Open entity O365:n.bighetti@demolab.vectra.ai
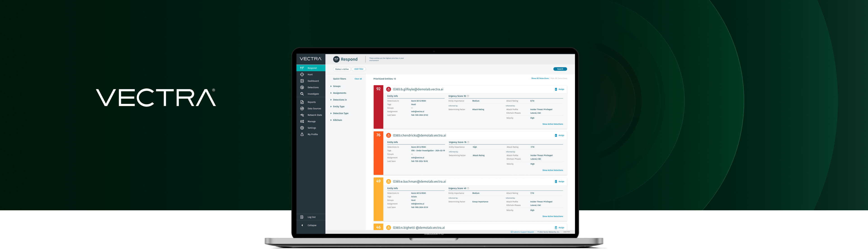The width and height of the screenshot is (868, 251). tap(419, 228)
